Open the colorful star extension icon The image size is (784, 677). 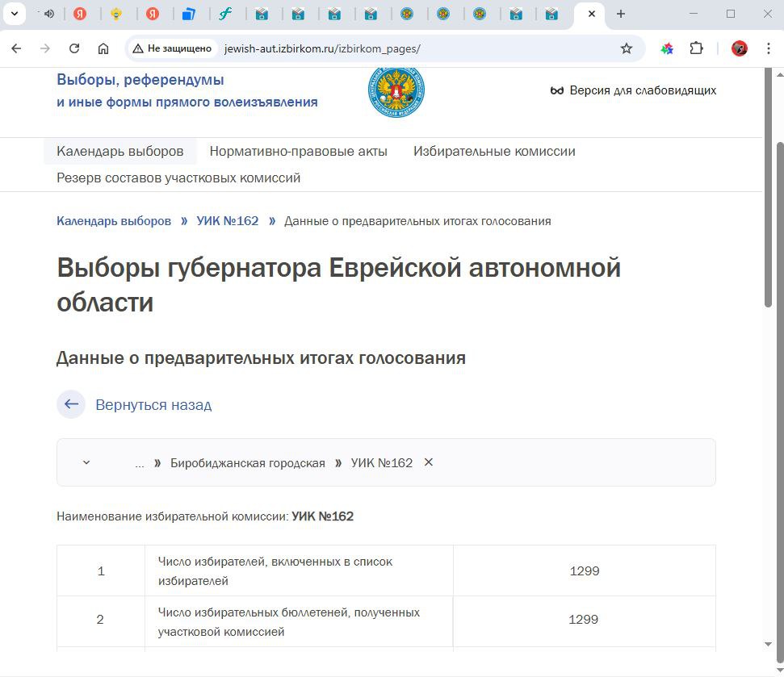tap(667, 48)
